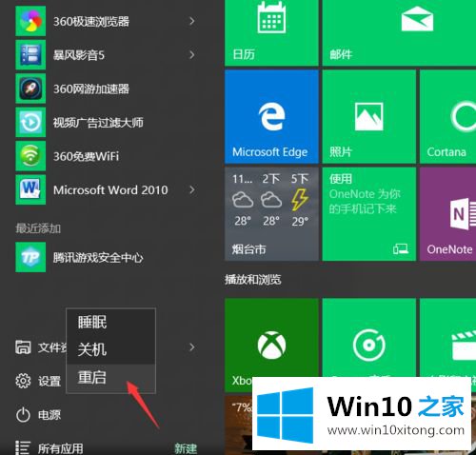Launch 暴风影音5 from its icon
Viewport: 476px width, 455px height.
[30, 54]
